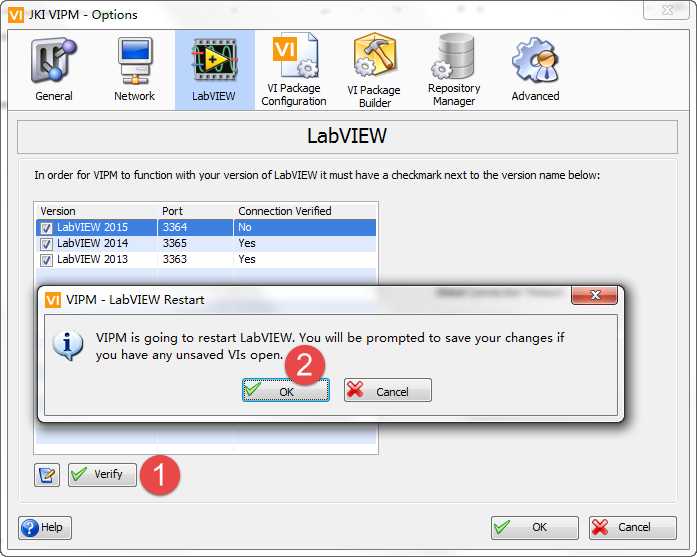Click the 'No' connection verified cell
Screen dimensions: 697x557
(x=245, y=227)
